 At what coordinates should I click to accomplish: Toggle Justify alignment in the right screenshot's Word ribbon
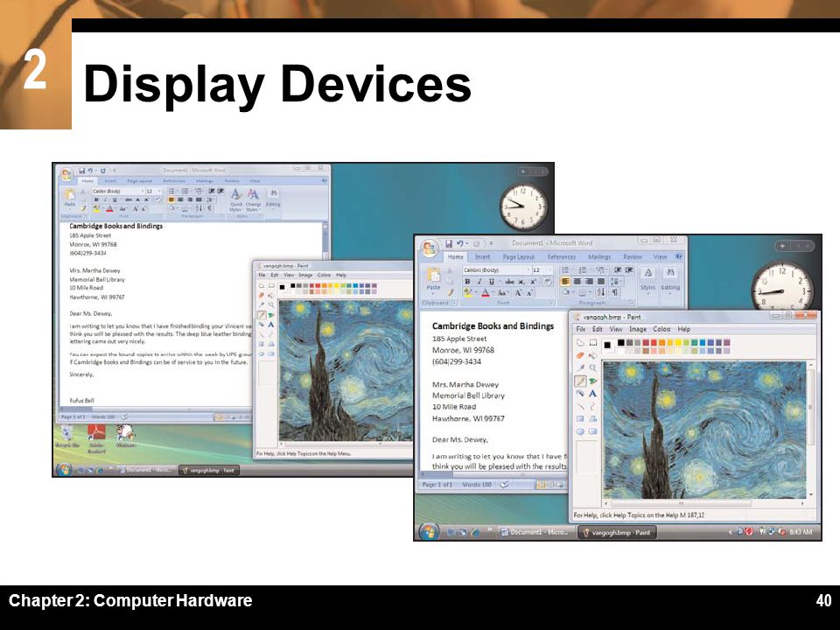(601, 282)
